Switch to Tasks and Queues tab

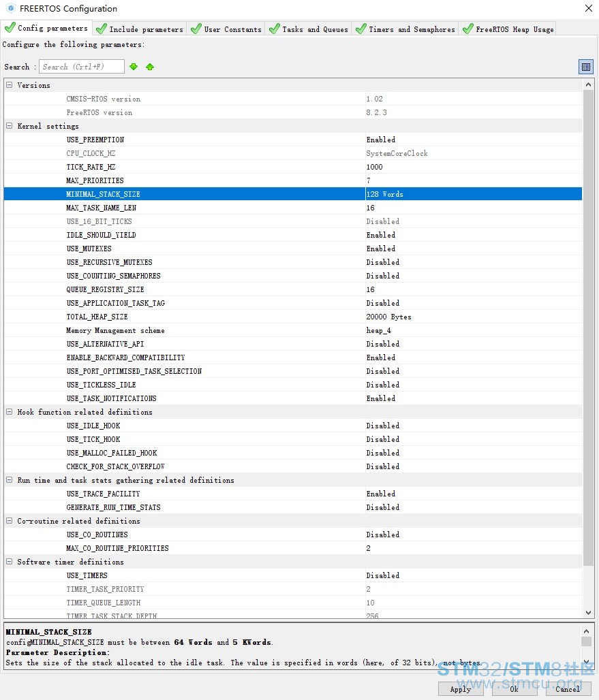(x=308, y=29)
